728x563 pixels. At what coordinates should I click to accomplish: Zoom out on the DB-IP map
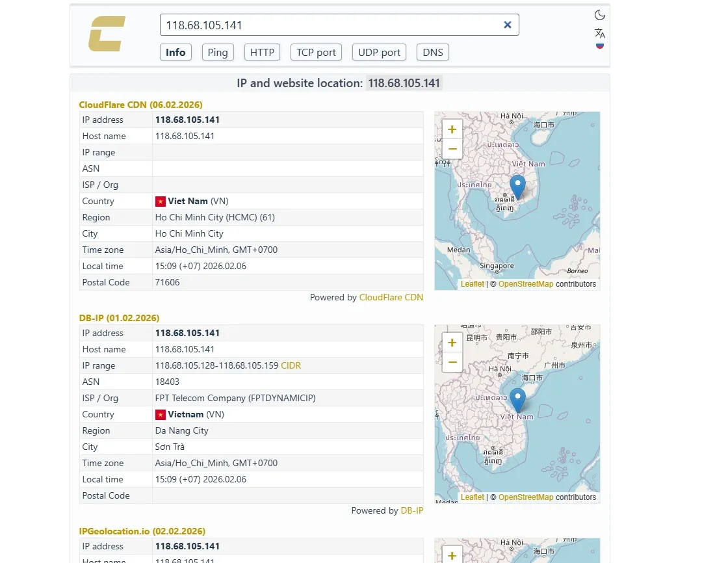pos(452,362)
